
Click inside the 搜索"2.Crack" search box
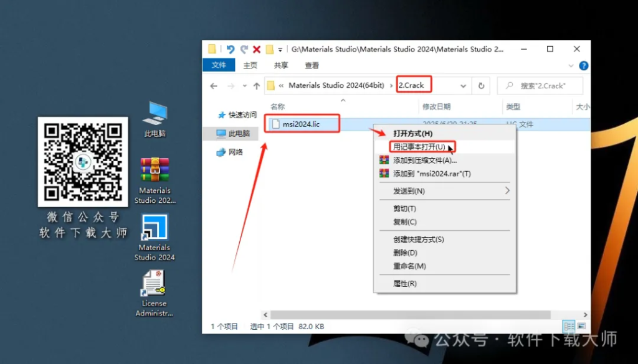pos(540,85)
